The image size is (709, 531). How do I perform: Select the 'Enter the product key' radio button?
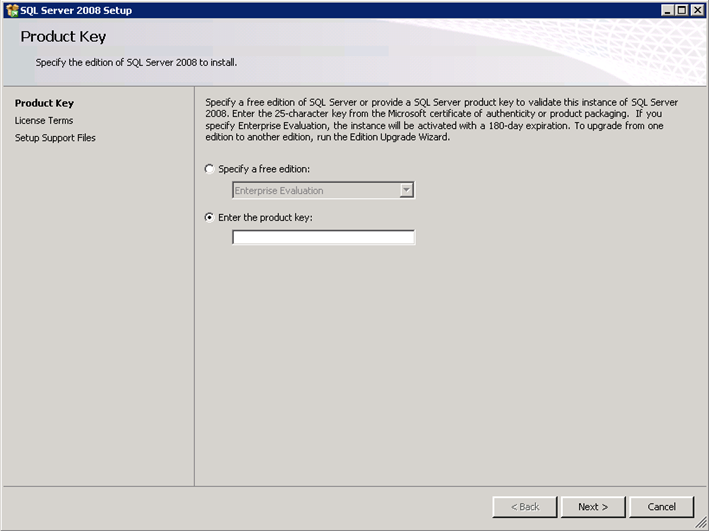[x=209, y=218]
